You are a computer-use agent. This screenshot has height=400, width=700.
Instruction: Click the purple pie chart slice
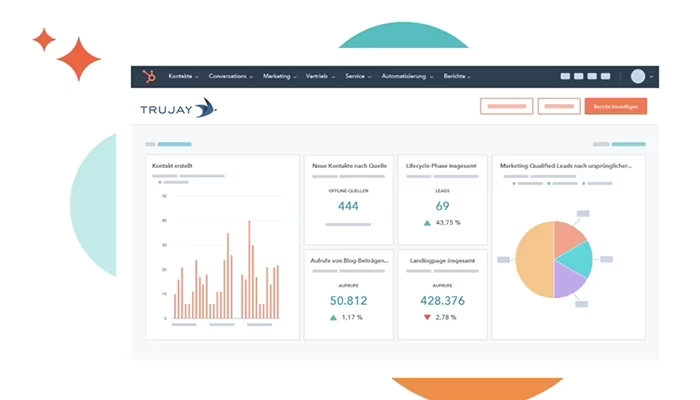click(x=568, y=280)
